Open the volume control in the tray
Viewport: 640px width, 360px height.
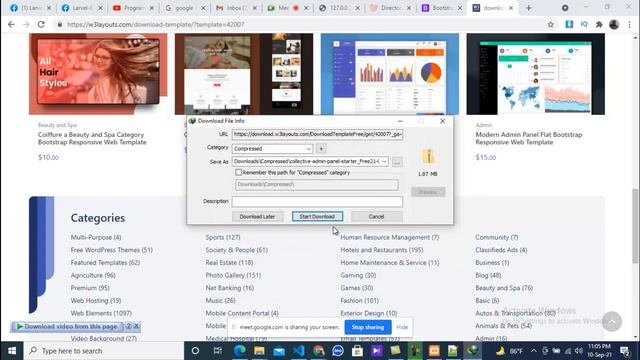[x=578, y=351]
